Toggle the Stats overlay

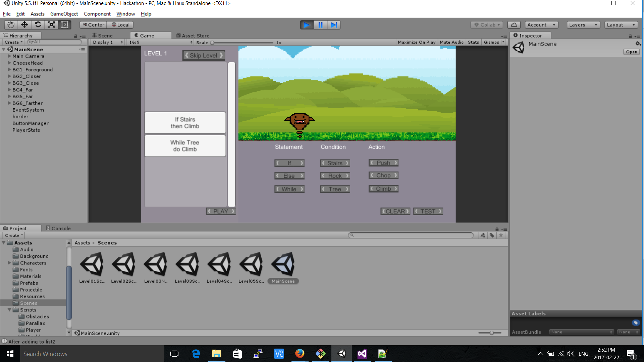click(x=473, y=42)
